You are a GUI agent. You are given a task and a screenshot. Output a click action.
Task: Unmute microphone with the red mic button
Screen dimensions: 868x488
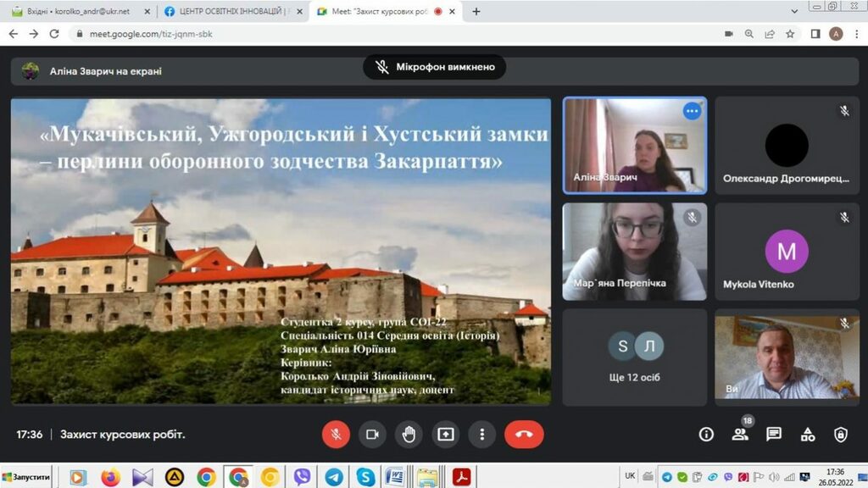pyautogui.click(x=336, y=435)
